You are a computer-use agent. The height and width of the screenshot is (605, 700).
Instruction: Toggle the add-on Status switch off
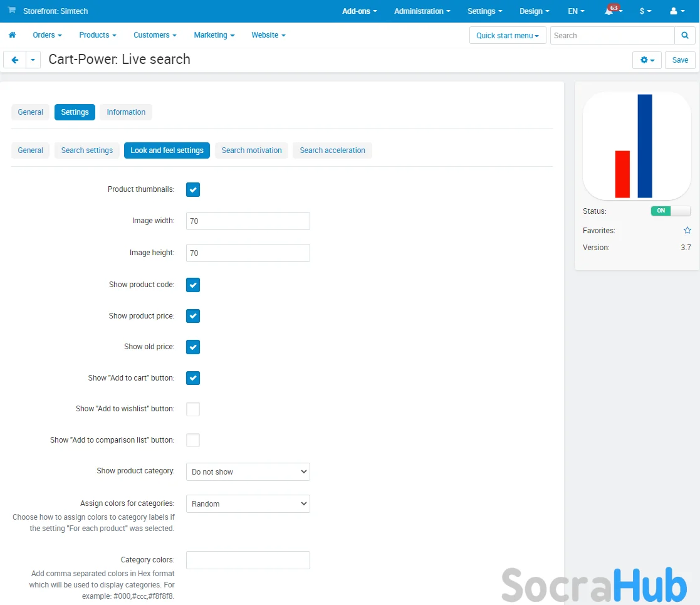(x=671, y=211)
